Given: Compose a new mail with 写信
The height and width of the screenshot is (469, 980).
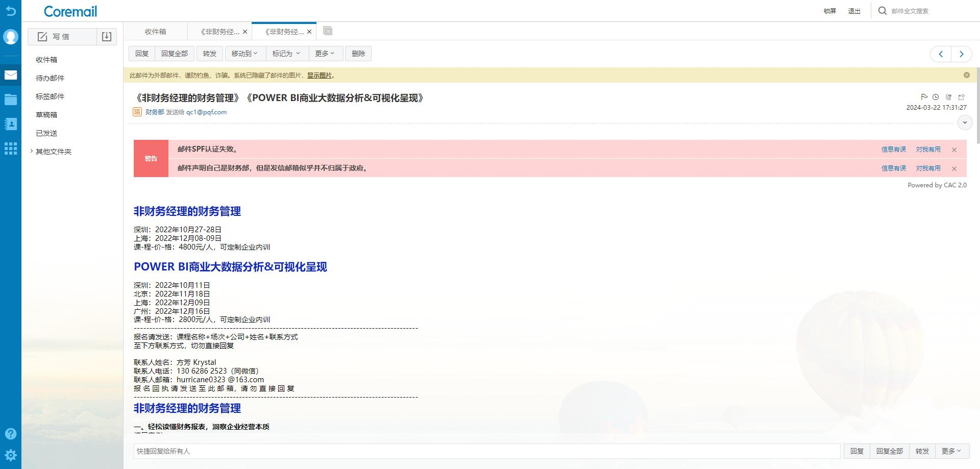Looking at the screenshot, I should pos(62,37).
